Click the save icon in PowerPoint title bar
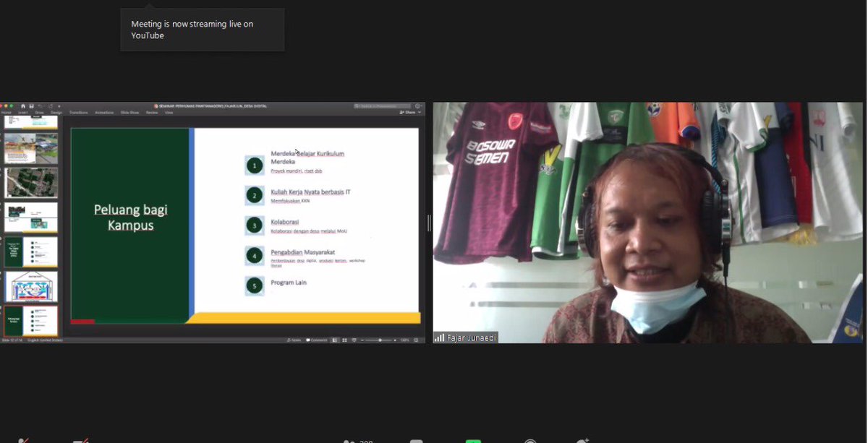868x443 pixels. tap(32, 106)
